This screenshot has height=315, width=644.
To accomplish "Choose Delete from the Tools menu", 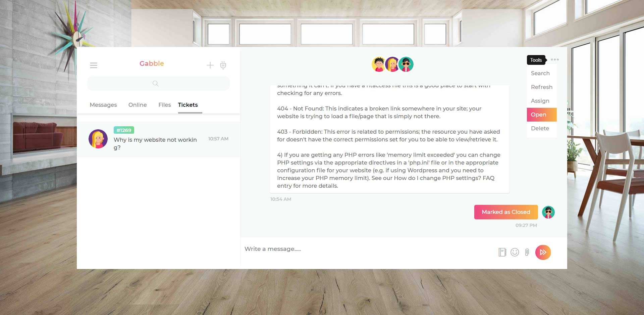I will [x=540, y=128].
